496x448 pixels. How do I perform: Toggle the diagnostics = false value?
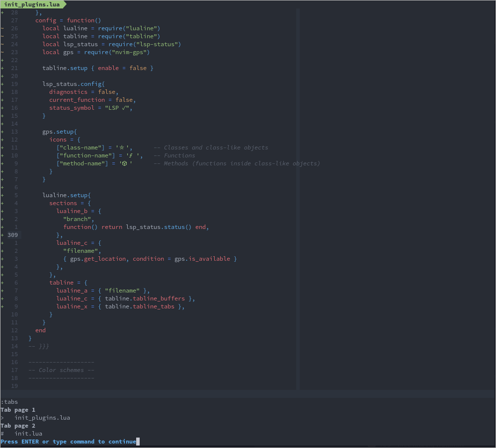[106, 92]
